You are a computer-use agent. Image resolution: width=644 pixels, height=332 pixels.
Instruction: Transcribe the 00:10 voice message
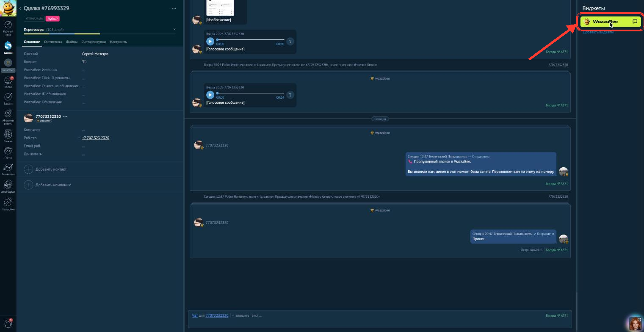tap(290, 41)
